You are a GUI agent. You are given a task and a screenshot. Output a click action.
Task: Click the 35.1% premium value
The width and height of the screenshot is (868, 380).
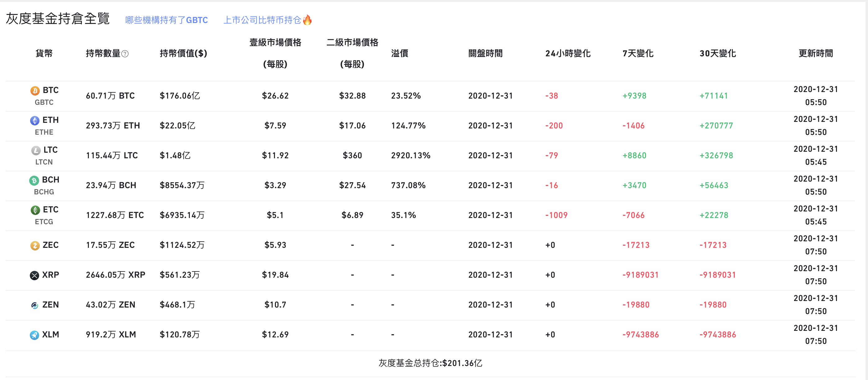tap(403, 215)
